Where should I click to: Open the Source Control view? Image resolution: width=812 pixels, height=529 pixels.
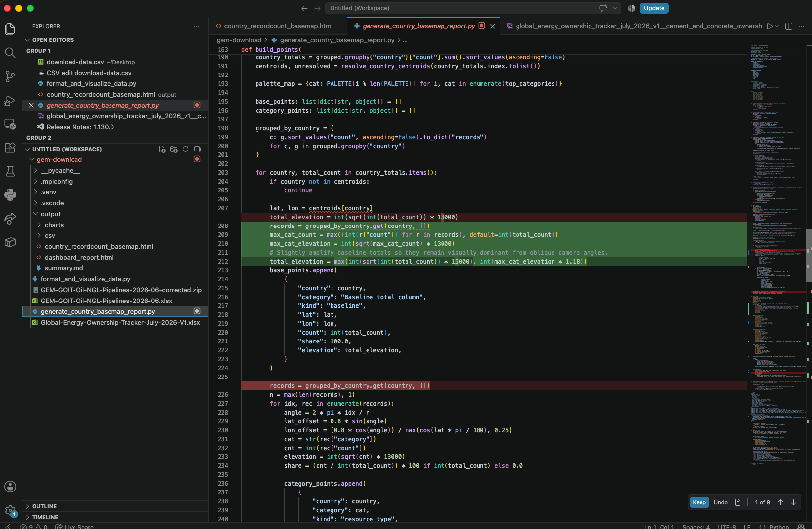click(10, 76)
